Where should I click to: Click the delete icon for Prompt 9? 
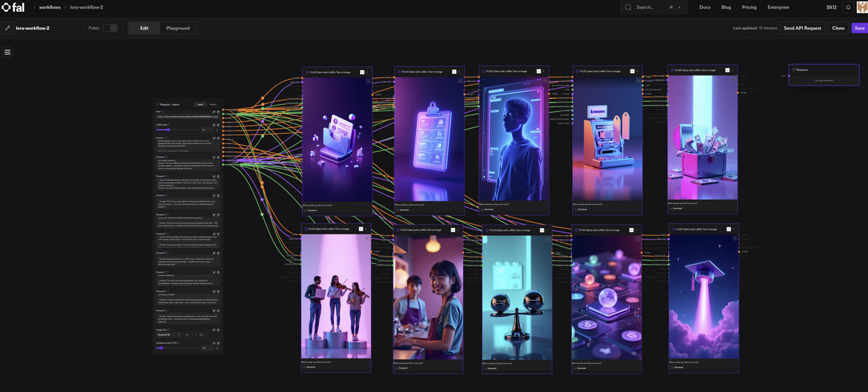tap(218, 311)
